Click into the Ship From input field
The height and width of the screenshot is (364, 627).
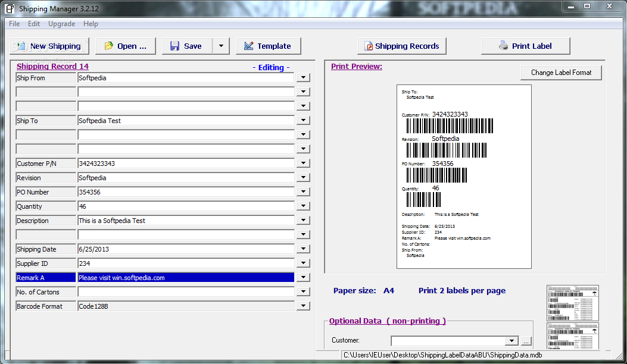click(x=186, y=77)
